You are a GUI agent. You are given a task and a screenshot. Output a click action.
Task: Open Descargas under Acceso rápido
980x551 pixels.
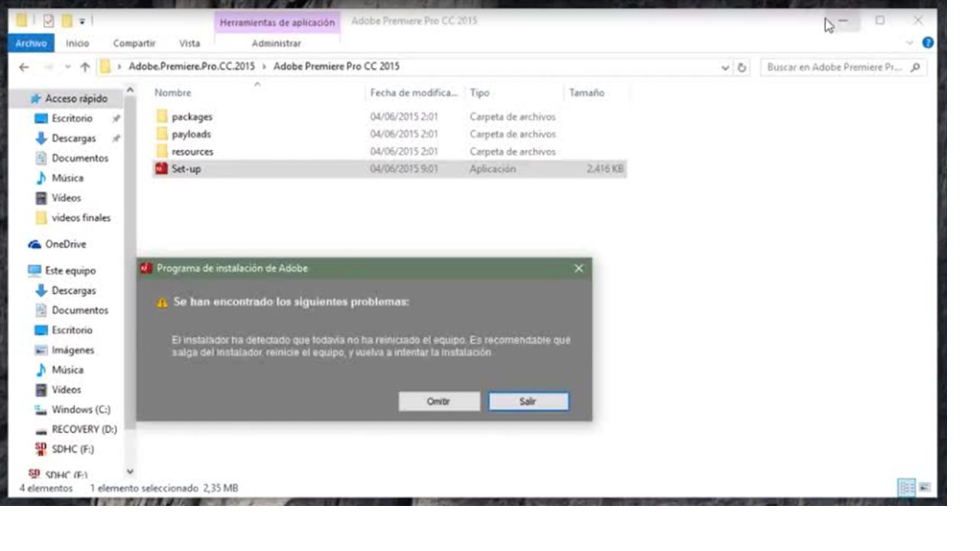pyautogui.click(x=73, y=139)
